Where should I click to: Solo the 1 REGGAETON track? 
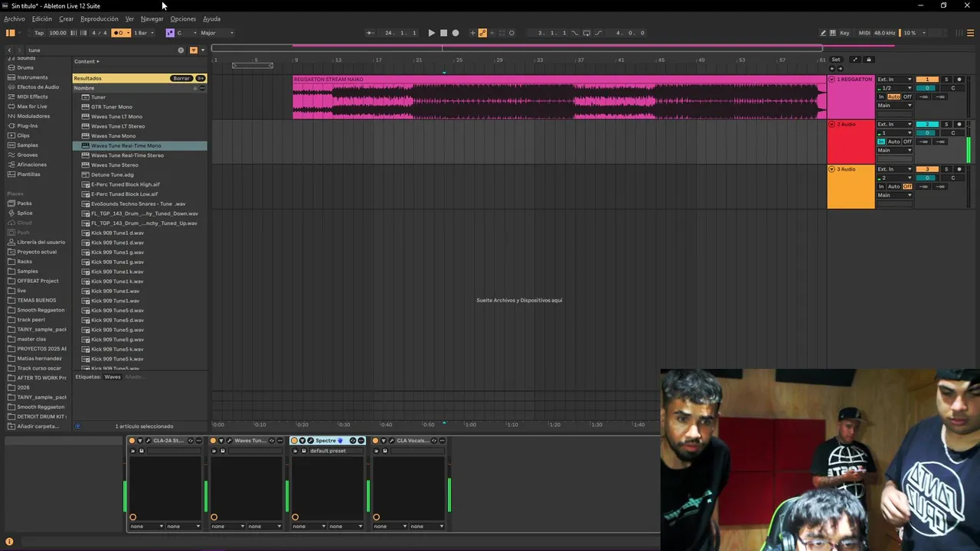coord(946,80)
